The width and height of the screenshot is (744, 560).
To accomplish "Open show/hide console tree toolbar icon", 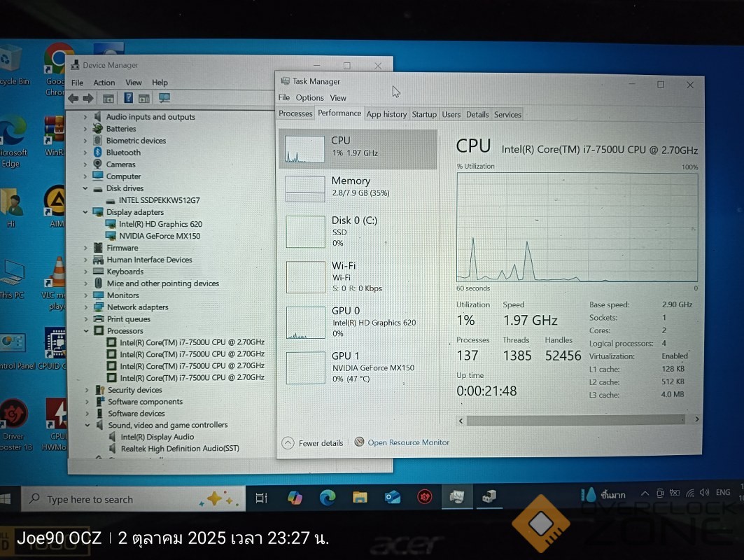I will pos(108,98).
